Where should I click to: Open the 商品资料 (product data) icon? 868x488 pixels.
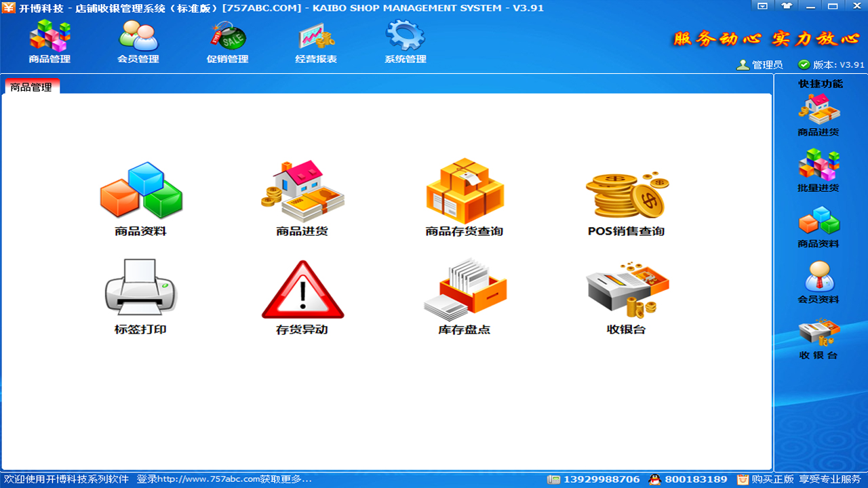point(140,197)
